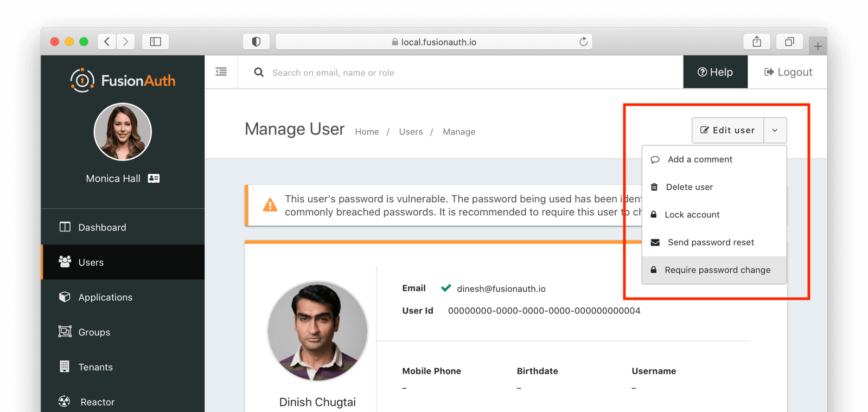868x412 pixels.
Task: Open the Safari share button
Action: pos(757,42)
